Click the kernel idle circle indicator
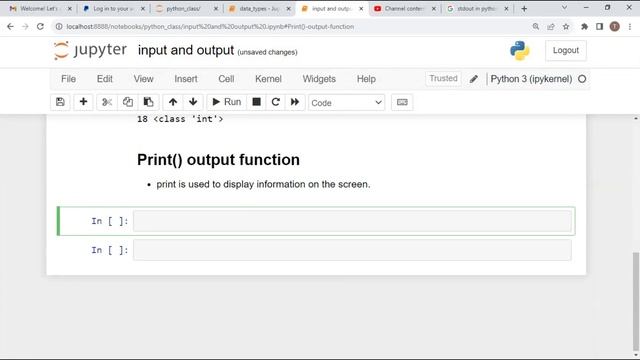The image size is (640, 360). (582, 79)
